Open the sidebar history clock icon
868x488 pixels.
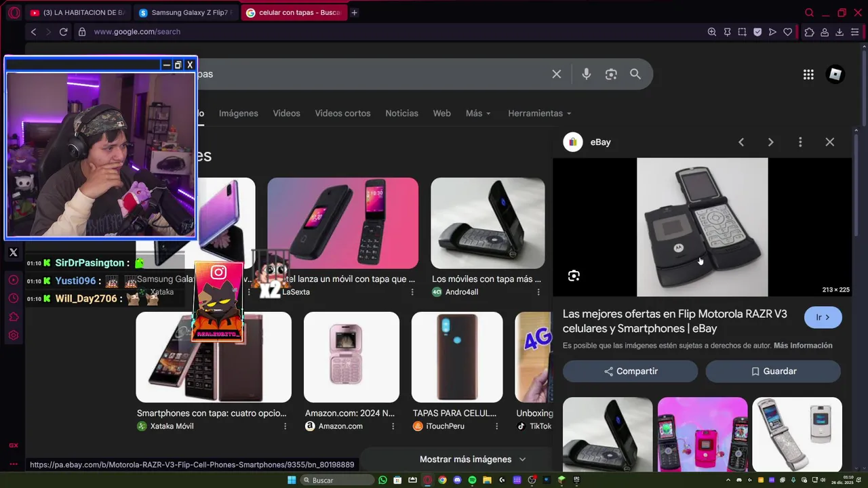[13, 298]
